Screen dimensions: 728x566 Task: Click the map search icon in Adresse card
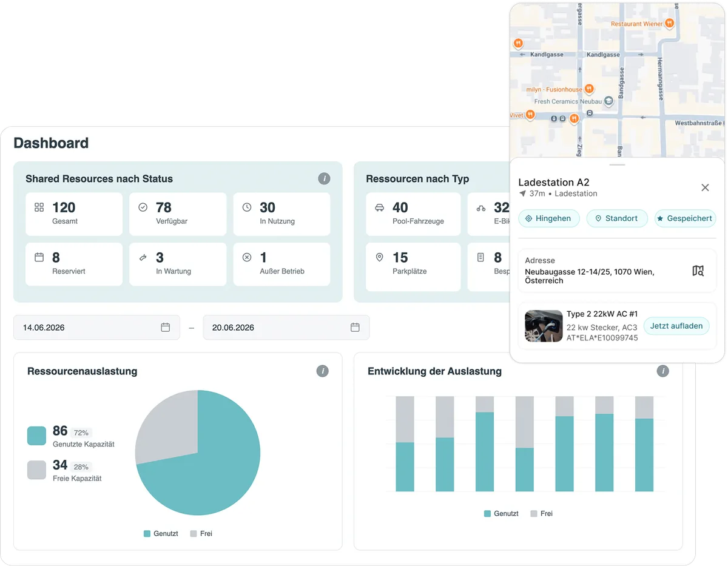pos(698,271)
